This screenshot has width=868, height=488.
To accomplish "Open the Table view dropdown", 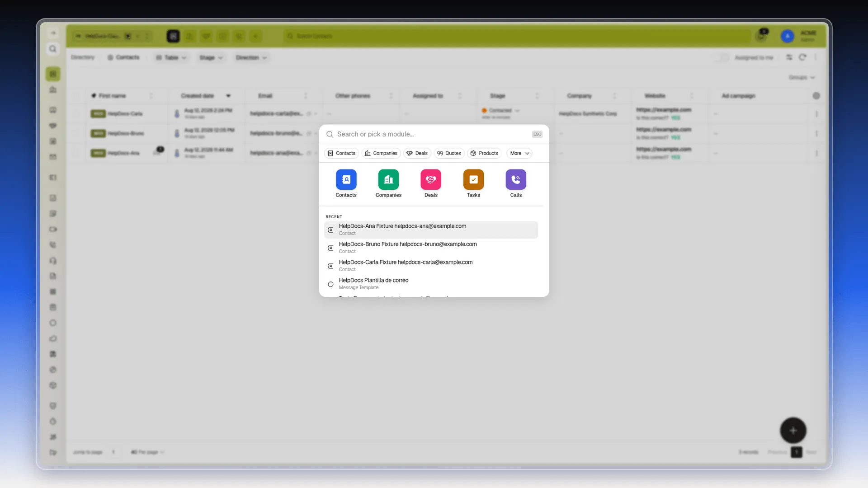I will click(171, 57).
